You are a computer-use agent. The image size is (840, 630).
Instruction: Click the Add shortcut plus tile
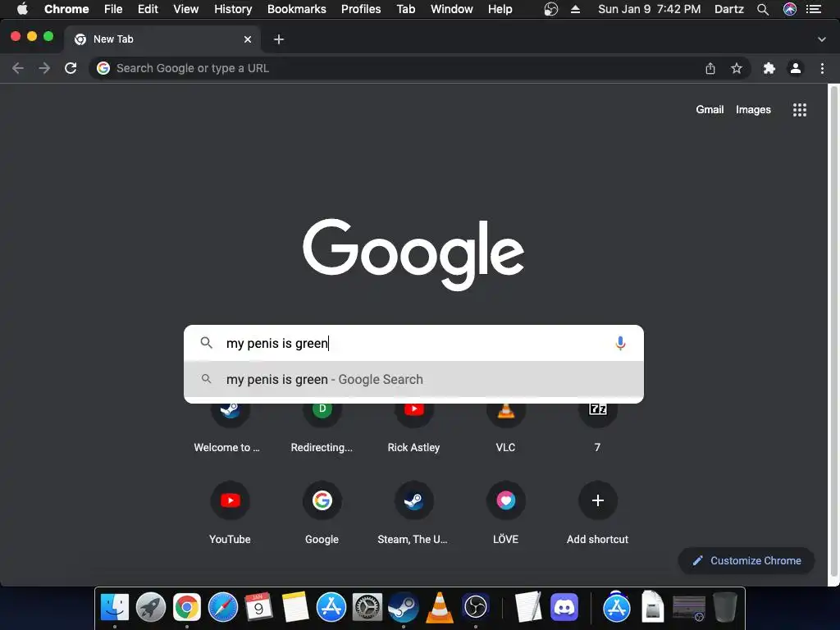(x=597, y=512)
